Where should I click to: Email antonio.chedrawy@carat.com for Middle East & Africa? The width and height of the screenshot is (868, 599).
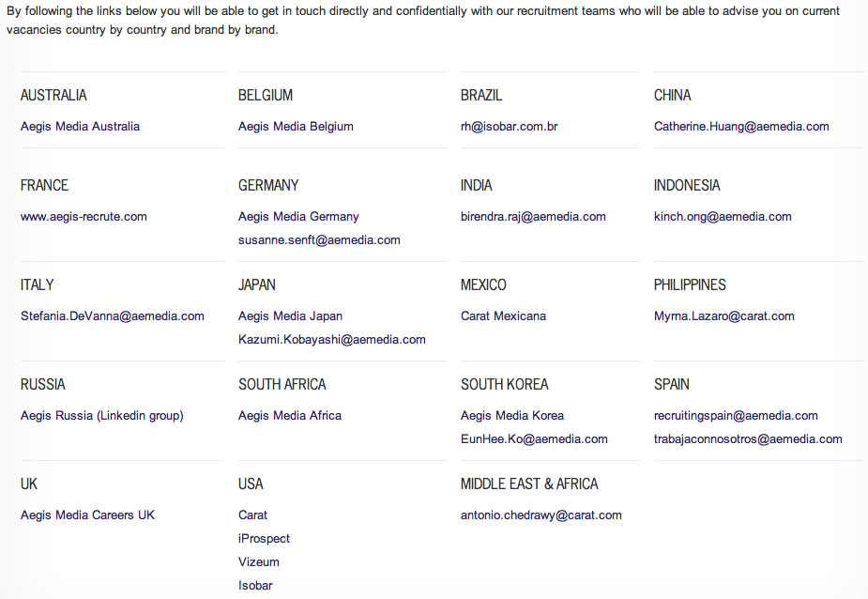[541, 515]
